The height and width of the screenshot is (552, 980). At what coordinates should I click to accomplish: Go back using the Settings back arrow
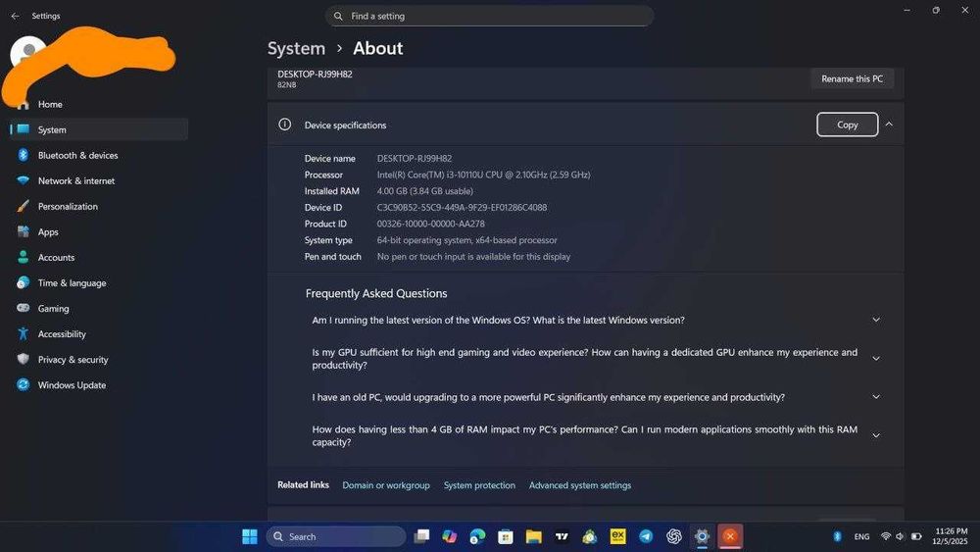pos(15,17)
